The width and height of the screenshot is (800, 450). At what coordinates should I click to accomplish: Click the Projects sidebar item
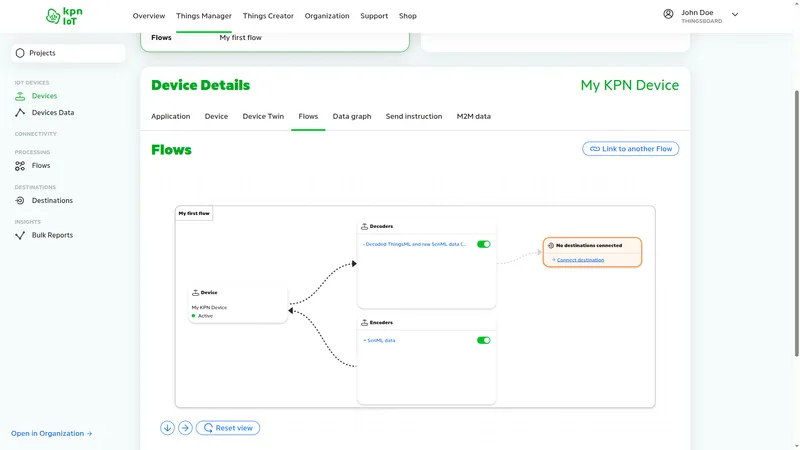click(x=68, y=53)
